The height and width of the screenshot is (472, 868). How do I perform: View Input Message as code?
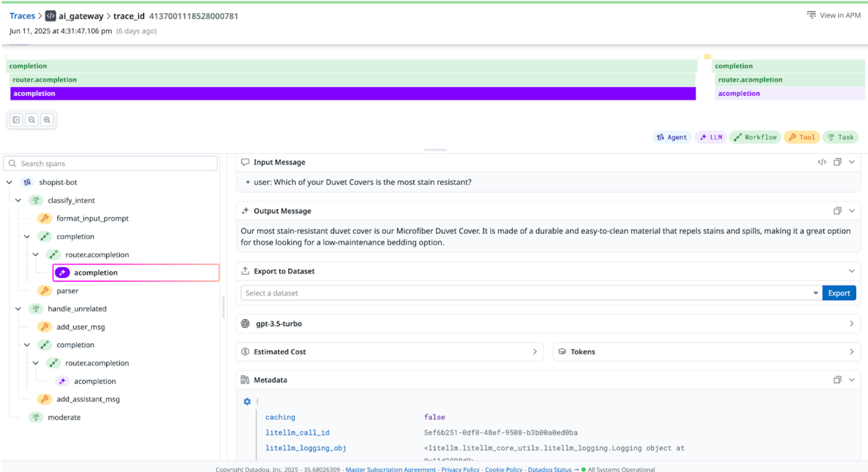tap(822, 161)
